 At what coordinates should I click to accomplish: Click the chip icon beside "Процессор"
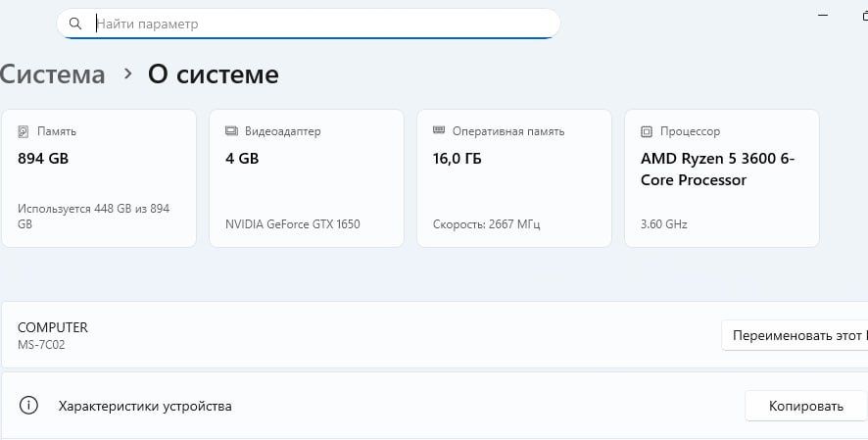(647, 131)
